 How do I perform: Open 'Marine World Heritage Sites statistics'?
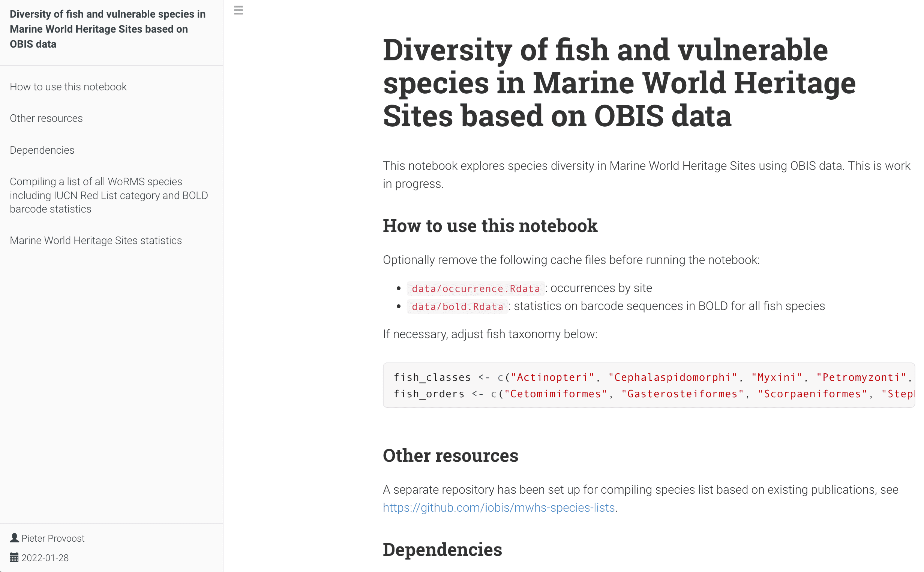[x=96, y=240]
